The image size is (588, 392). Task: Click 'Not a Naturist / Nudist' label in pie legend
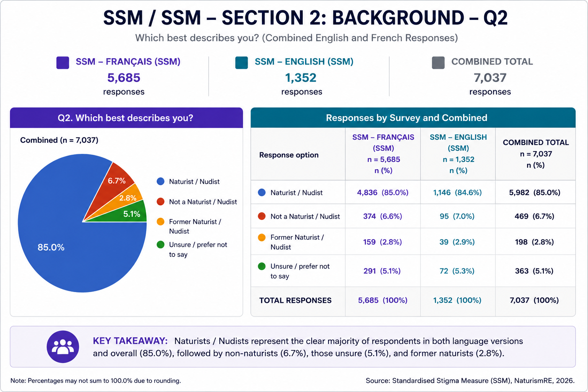pyautogui.click(x=203, y=202)
